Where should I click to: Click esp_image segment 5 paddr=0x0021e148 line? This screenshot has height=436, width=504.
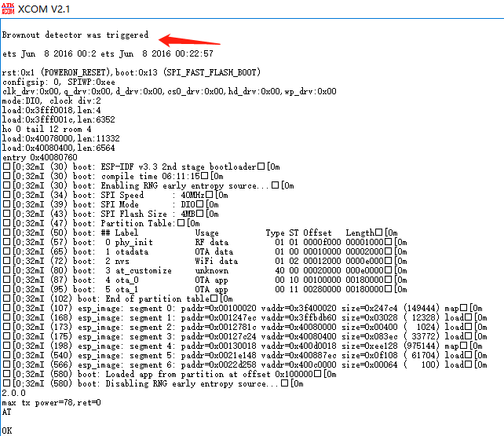coord(245,356)
